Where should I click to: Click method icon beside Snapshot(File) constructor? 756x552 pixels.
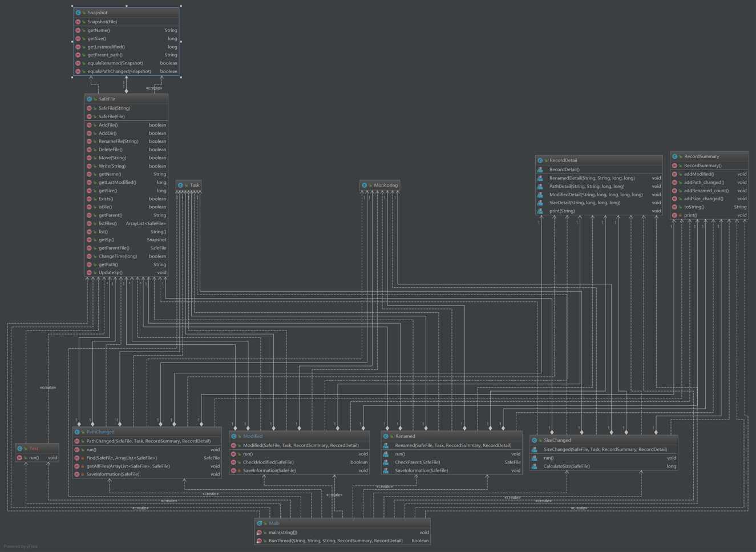coord(78,22)
